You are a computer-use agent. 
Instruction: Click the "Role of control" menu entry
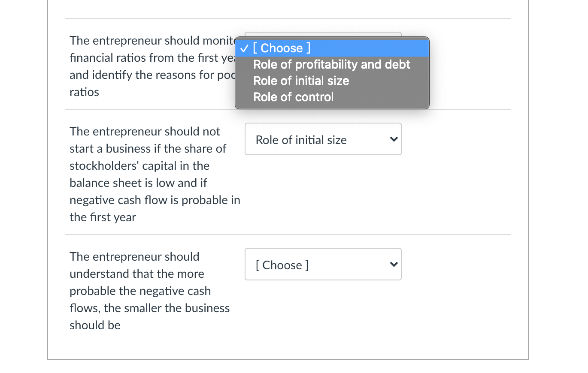click(x=293, y=97)
